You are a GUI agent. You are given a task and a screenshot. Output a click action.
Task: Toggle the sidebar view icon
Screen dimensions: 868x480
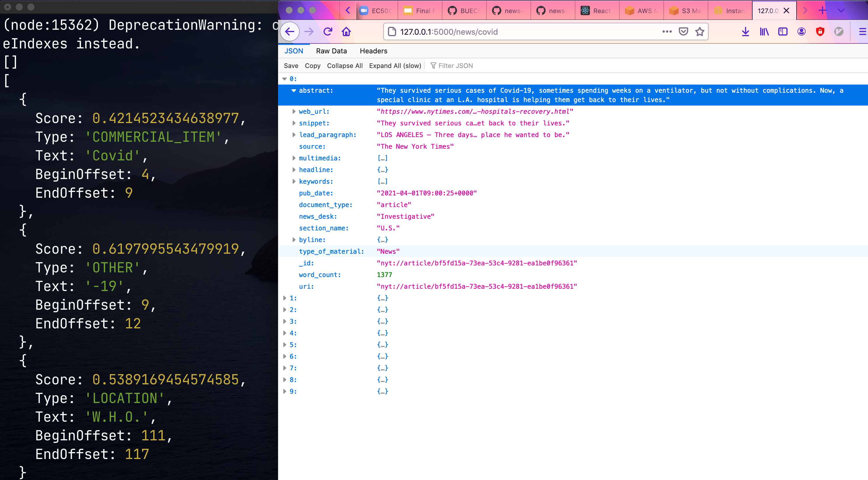pyautogui.click(x=782, y=32)
